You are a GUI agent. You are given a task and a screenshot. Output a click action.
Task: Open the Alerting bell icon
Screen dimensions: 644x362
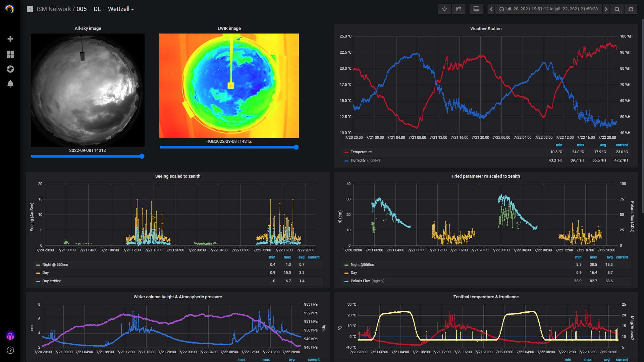point(10,84)
